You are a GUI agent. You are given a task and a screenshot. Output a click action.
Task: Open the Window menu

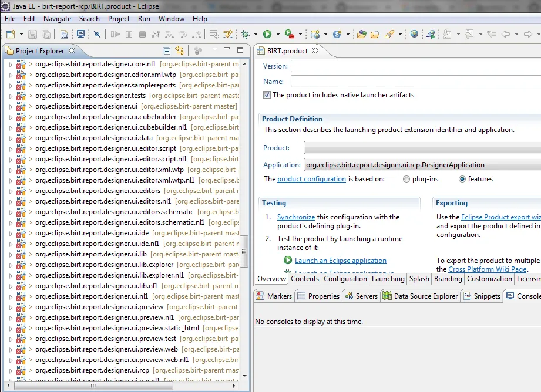[x=172, y=19]
